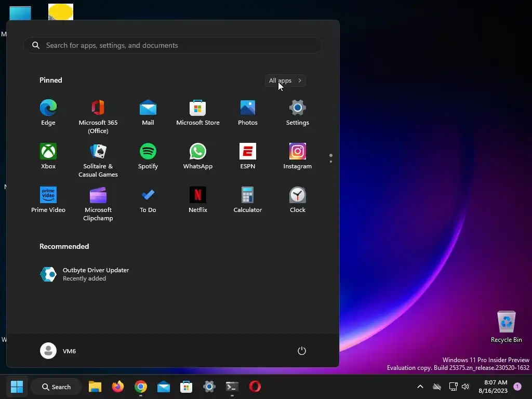This screenshot has height=399, width=532.
Task: Launch Prime Video app
Action: (48, 200)
